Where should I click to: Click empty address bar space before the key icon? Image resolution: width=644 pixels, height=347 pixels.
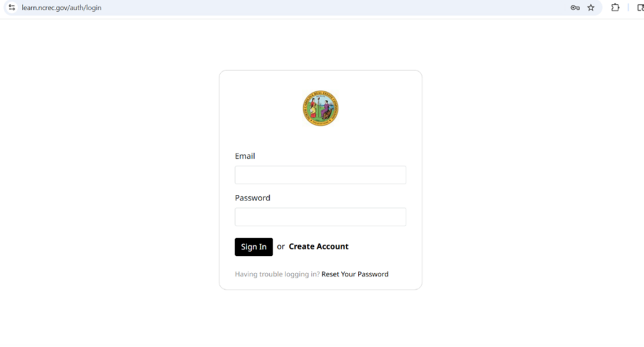pyautogui.click(x=328, y=8)
